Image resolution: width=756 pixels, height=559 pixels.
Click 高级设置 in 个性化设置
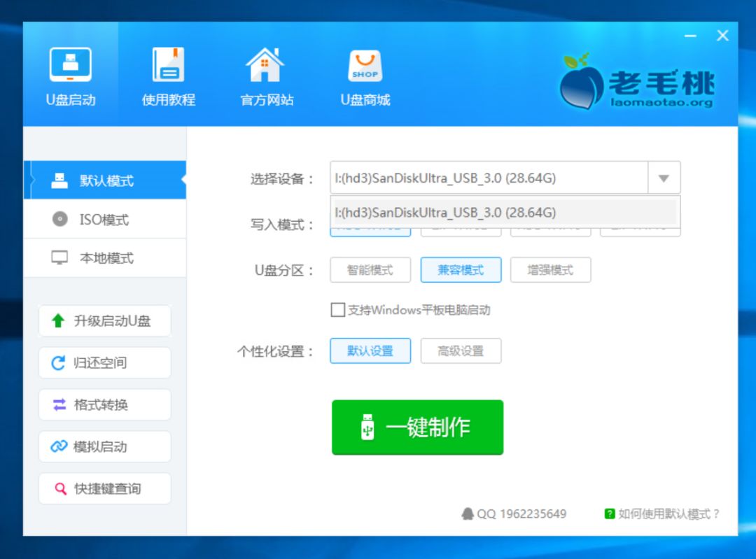pyautogui.click(x=461, y=351)
